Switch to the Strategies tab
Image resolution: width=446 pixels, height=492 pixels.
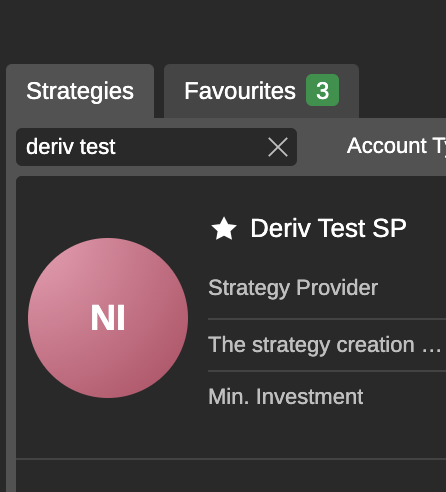80,91
